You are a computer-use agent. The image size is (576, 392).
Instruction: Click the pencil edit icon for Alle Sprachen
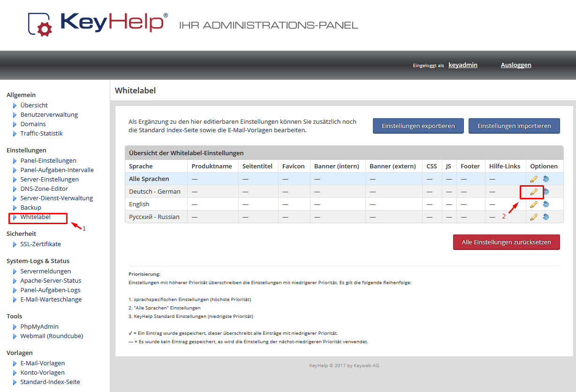pos(534,179)
